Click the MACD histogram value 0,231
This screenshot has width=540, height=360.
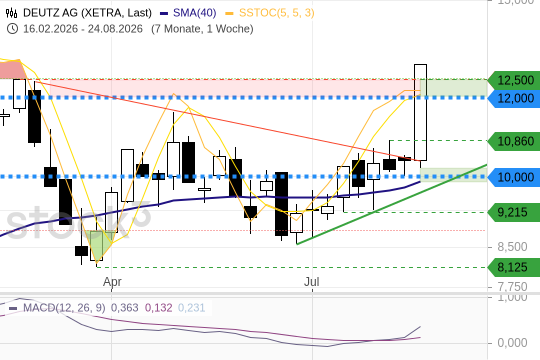(191, 308)
